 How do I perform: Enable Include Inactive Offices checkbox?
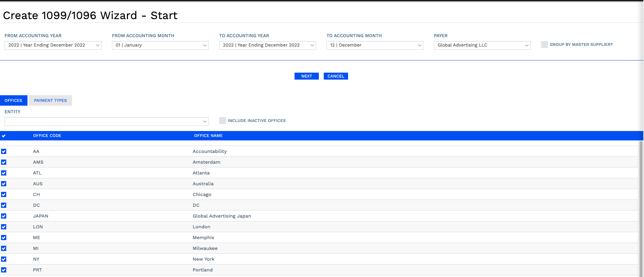click(223, 121)
